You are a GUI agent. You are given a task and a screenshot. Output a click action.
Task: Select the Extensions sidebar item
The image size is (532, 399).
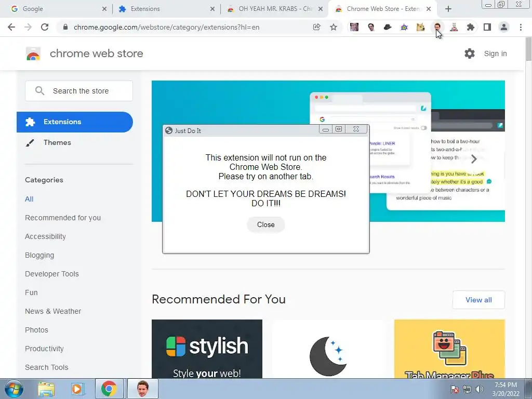tap(75, 122)
